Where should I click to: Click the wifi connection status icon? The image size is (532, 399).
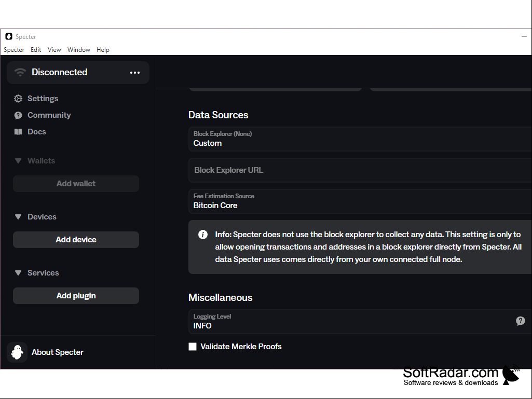[x=20, y=72]
